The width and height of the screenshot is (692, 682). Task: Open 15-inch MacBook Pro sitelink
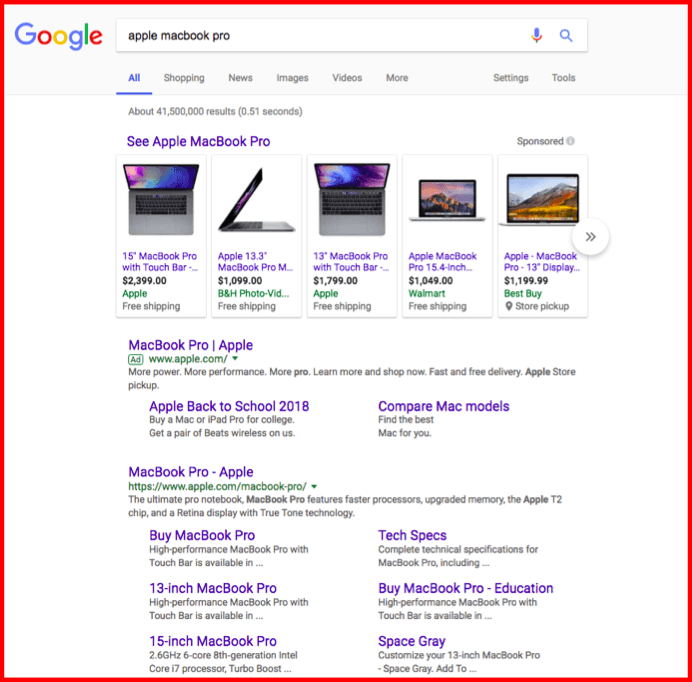point(213,641)
